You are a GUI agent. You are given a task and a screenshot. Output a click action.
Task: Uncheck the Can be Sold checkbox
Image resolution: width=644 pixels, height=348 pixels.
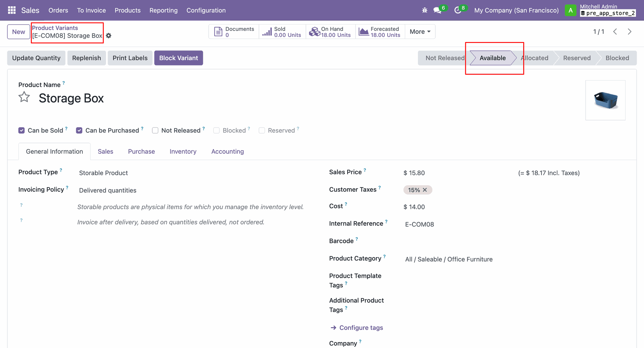tap(21, 131)
